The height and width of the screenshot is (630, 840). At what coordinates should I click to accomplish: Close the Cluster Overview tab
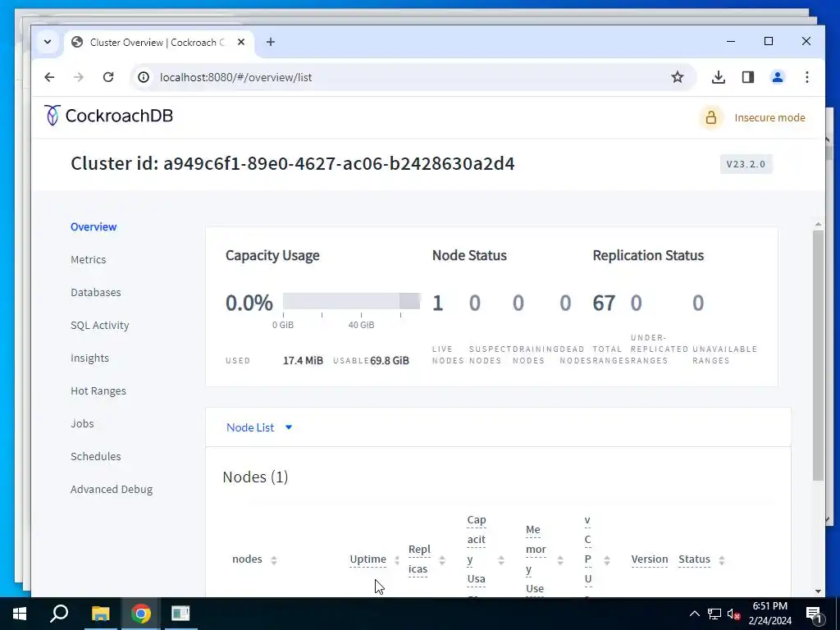[x=241, y=42]
